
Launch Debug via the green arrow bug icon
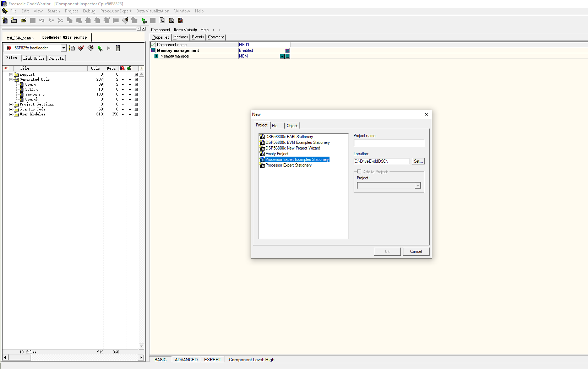pos(100,48)
